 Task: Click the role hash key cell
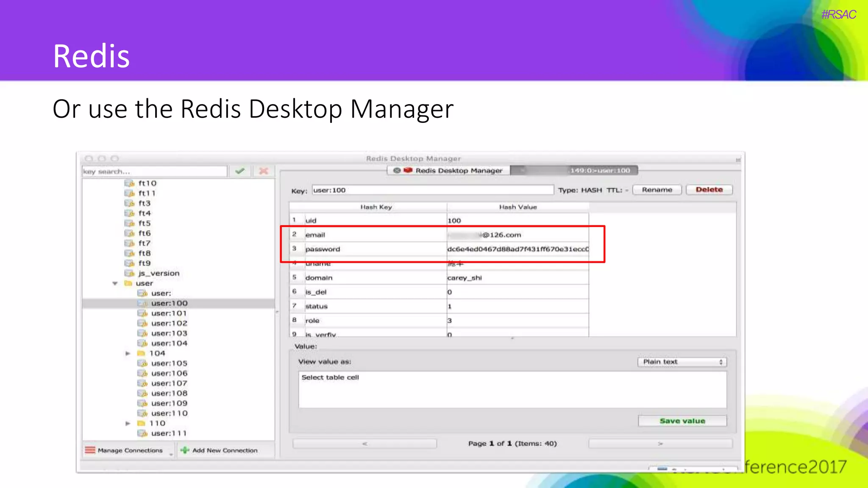(376, 321)
